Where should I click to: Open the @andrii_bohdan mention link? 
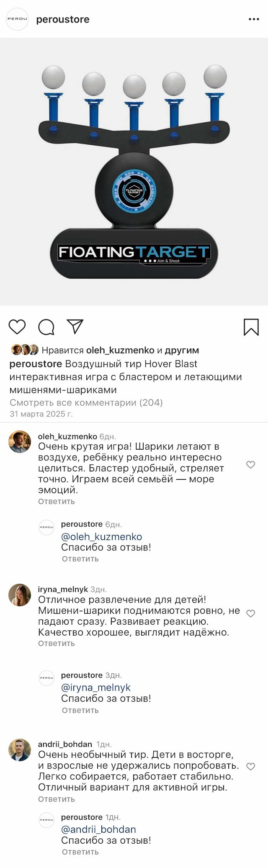click(x=98, y=829)
